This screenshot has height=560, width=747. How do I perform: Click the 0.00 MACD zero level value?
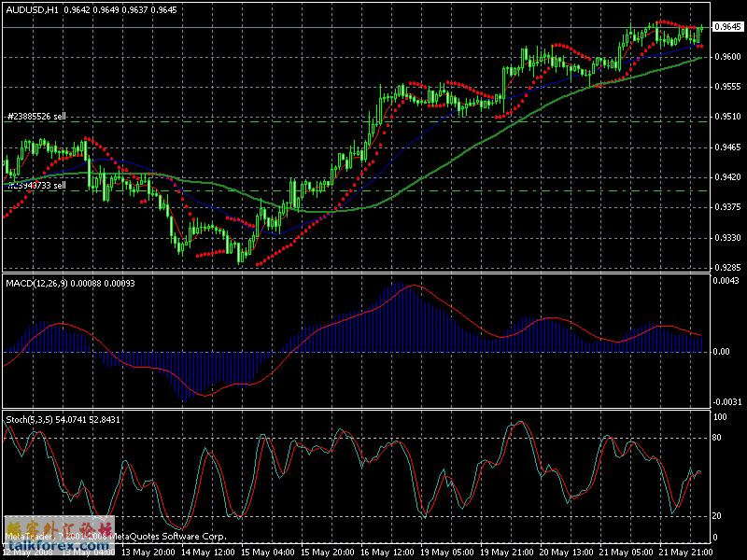pos(721,352)
